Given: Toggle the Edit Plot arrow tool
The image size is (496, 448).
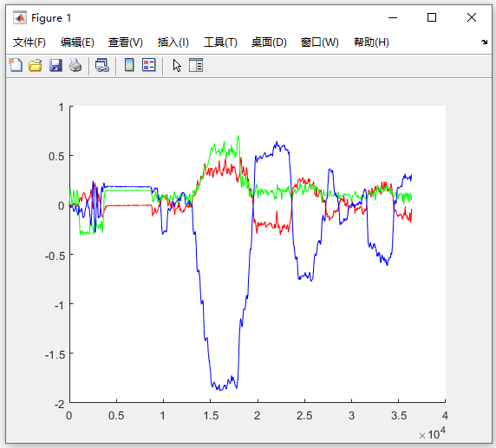Looking at the screenshot, I should (177, 66).
